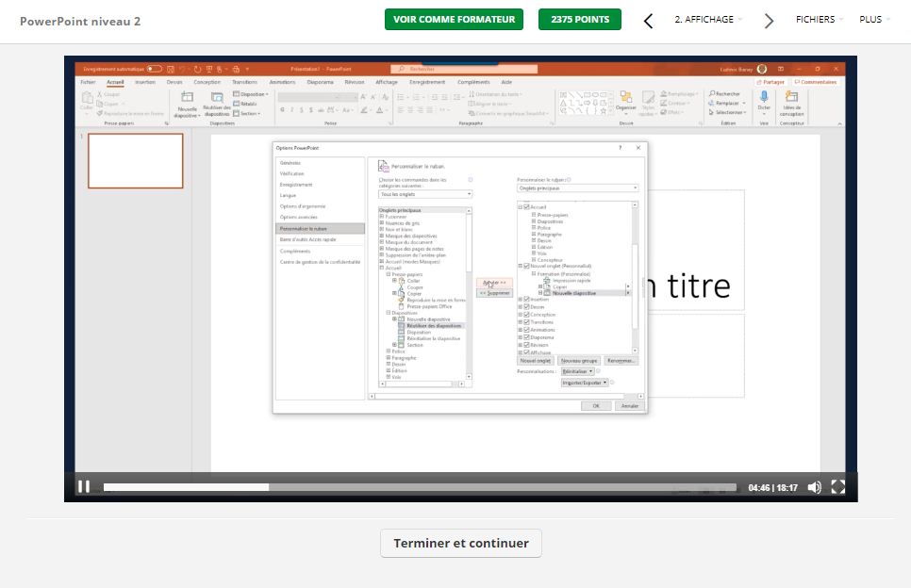Click the Nouvel onglet button
The height and width of the screenshot is (588, 911).
[536, 361]
